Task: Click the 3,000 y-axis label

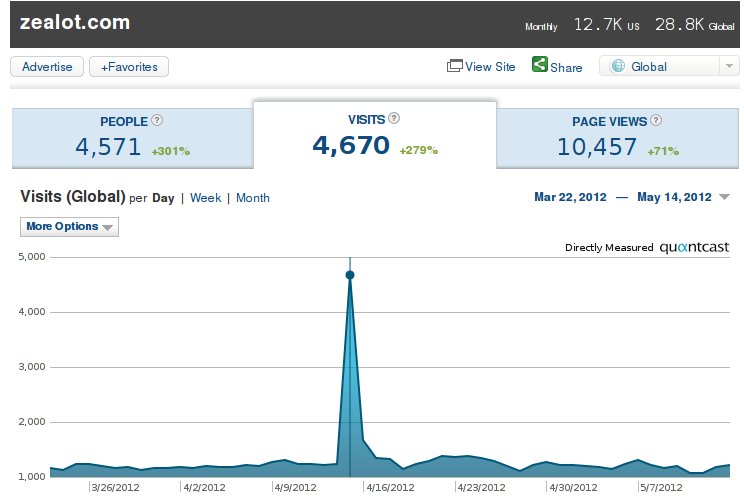Action: 32,367
